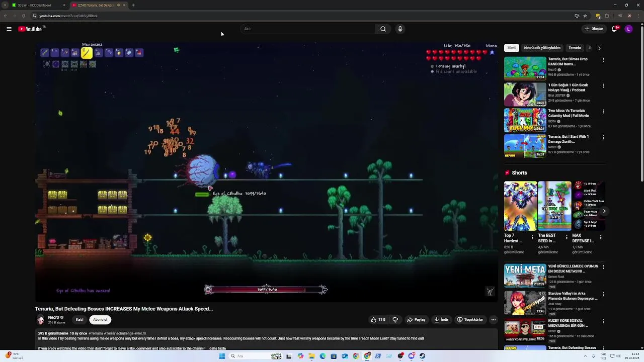This screenshot has width=644, height=362.
Task: Open menu for 1 Gün Soğuk podcast video
Action: point(603,86)
